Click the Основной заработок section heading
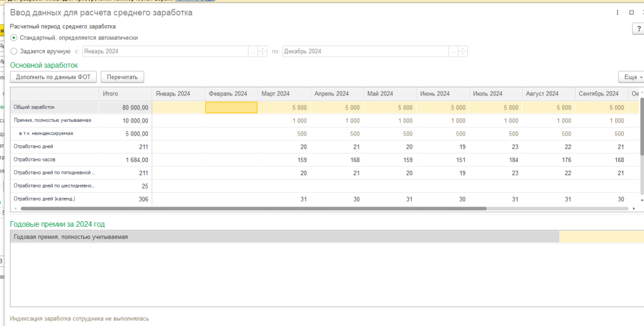This screenshot has width=644, height=326. pyautogui.click(x=44, y=65)
